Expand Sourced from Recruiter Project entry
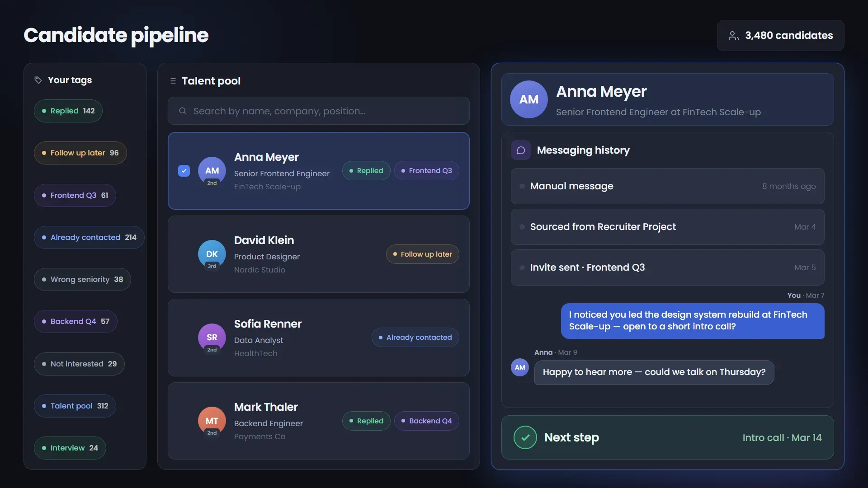 point(668,227)
